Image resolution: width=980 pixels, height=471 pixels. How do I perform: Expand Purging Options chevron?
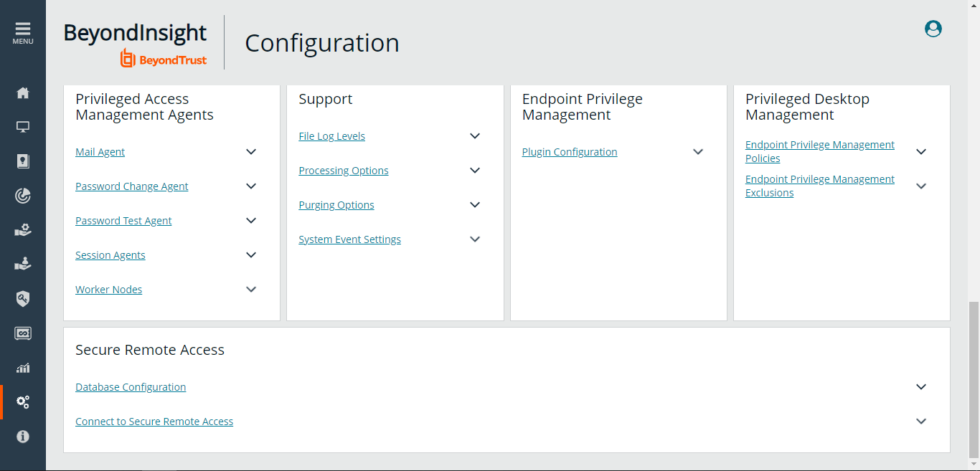coord(474,205)
